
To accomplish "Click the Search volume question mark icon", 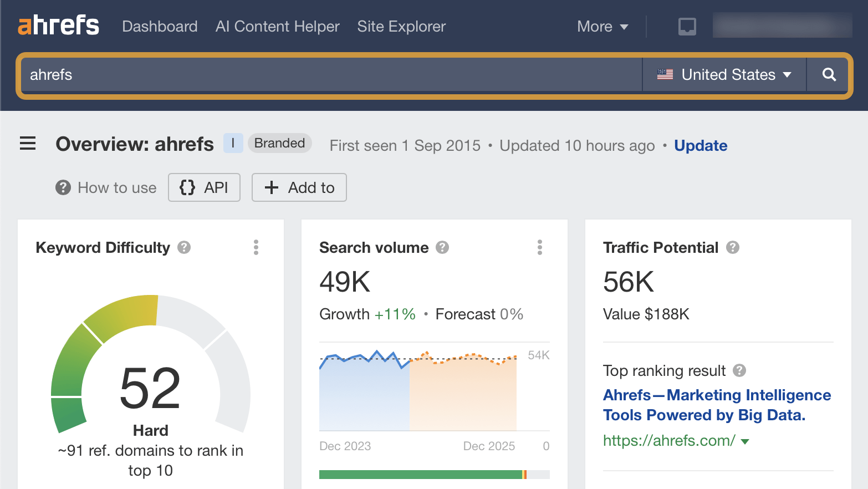I will pyautogui.click(x=442, y=247).
